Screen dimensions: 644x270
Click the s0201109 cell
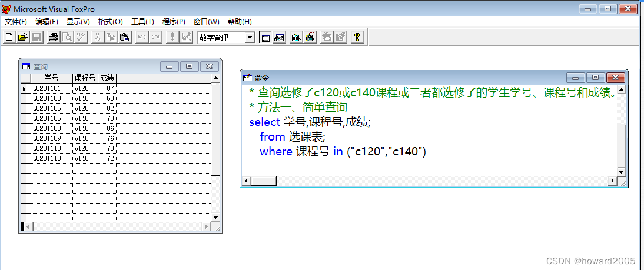(x=52, y=138)
